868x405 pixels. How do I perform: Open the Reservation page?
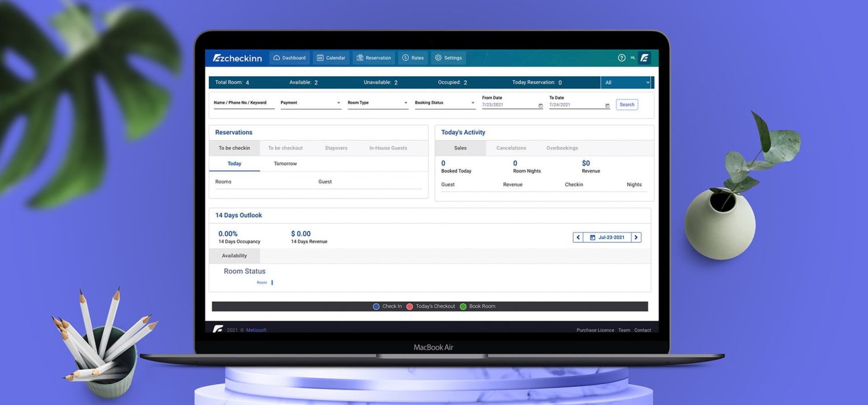tap(374, 58)
